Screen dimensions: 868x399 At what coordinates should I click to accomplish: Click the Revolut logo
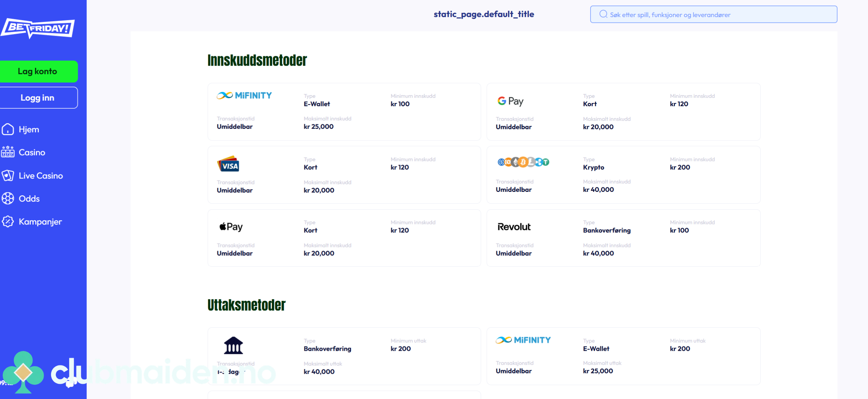click(514, 227)
